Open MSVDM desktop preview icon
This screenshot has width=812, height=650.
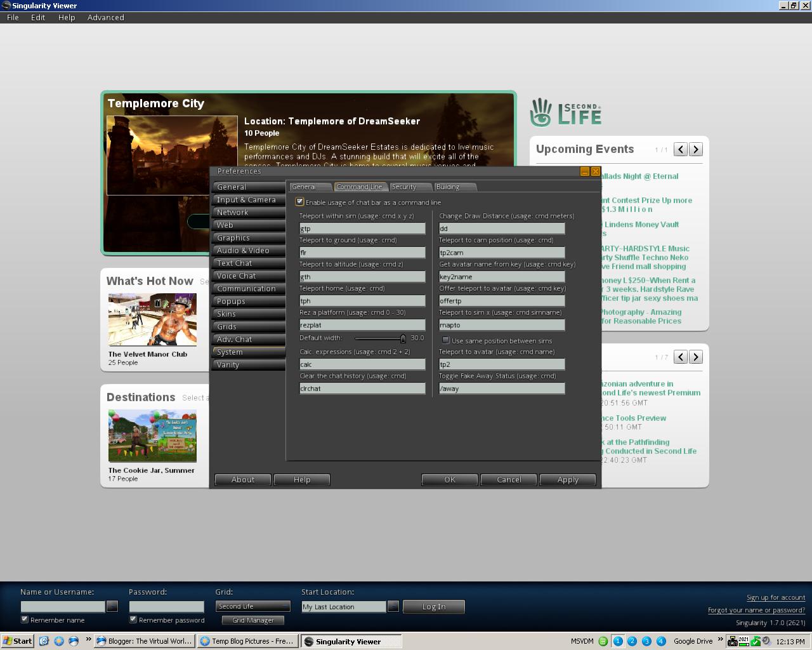[x=603, y=641]
